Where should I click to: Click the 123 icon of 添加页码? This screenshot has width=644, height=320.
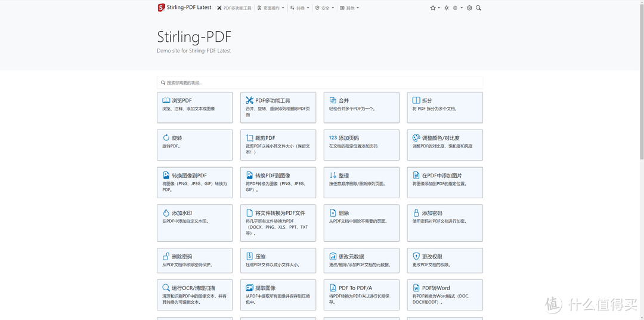[333, 138]
